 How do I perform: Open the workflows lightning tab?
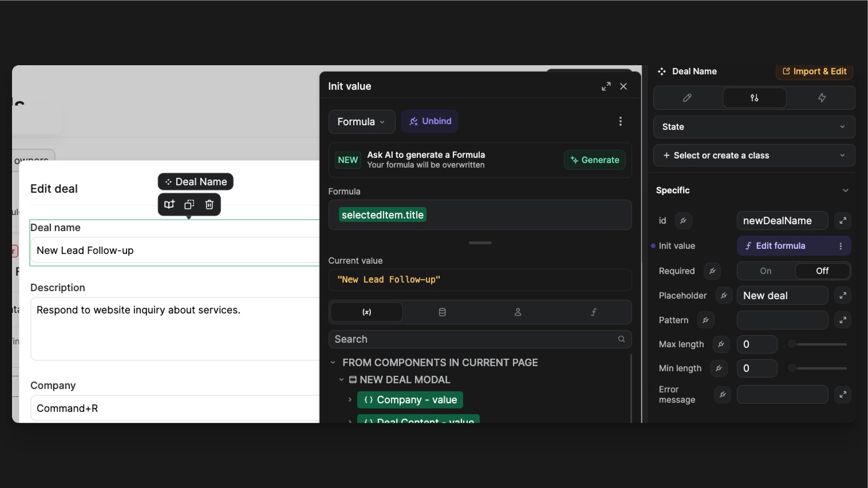click(821, 98)
